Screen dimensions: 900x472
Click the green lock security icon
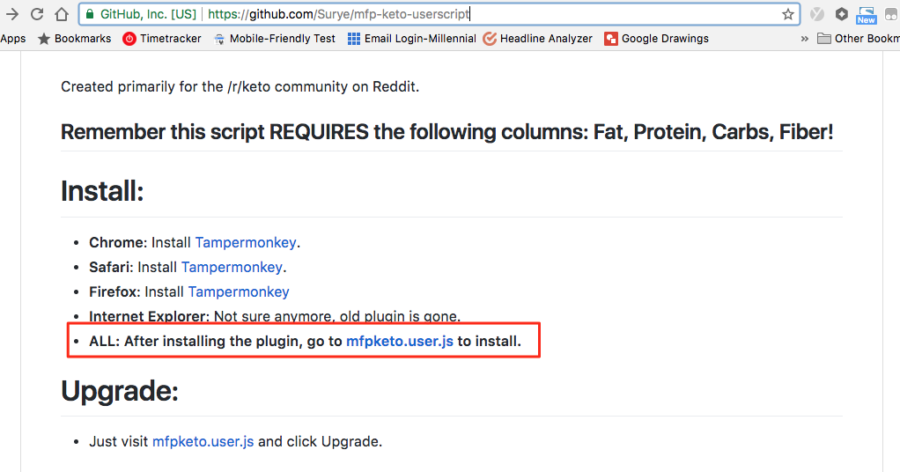89,14
